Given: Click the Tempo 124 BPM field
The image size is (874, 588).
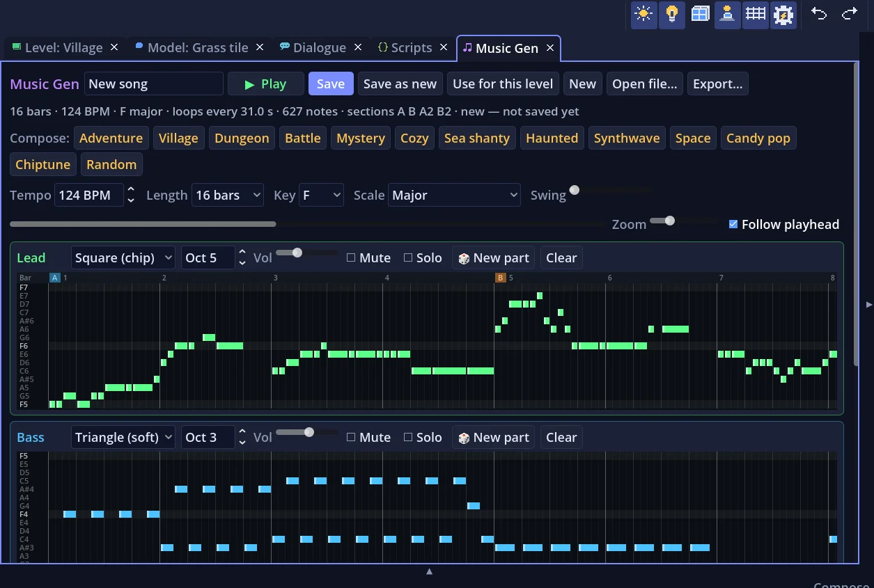Looking at the screenshot, I should click(89, 195).
